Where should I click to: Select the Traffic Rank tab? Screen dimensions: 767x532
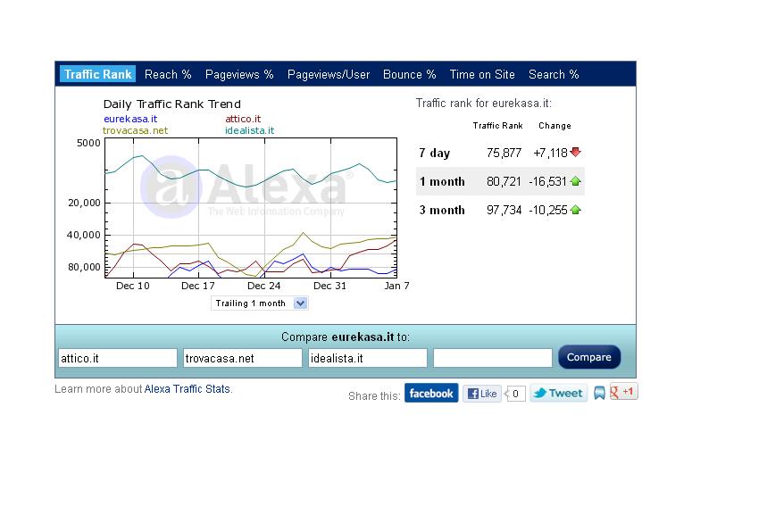point(98,74)
